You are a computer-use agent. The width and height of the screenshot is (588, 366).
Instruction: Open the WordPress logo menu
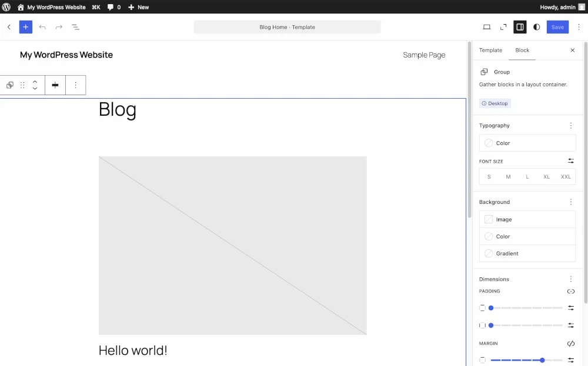6,6
